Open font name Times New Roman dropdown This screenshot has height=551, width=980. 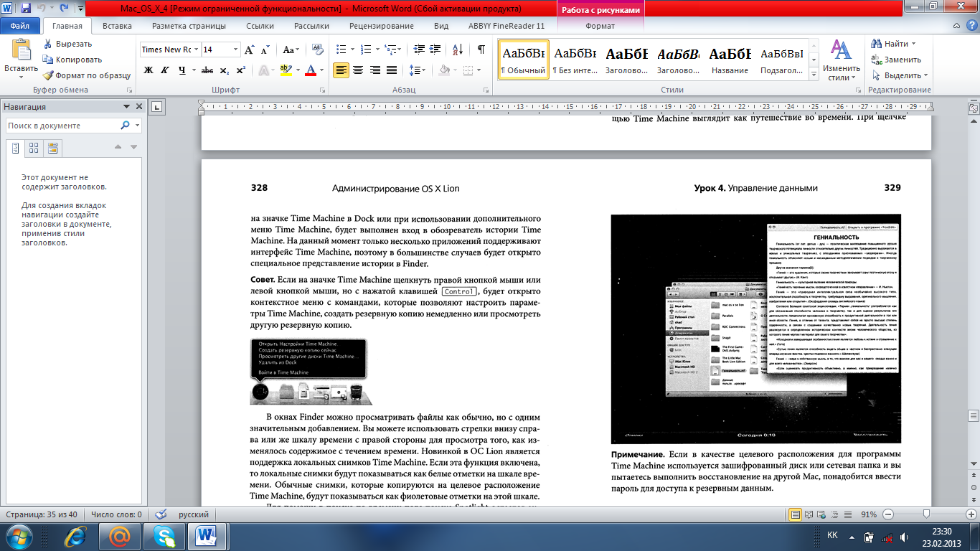click(x=196, y=50)
